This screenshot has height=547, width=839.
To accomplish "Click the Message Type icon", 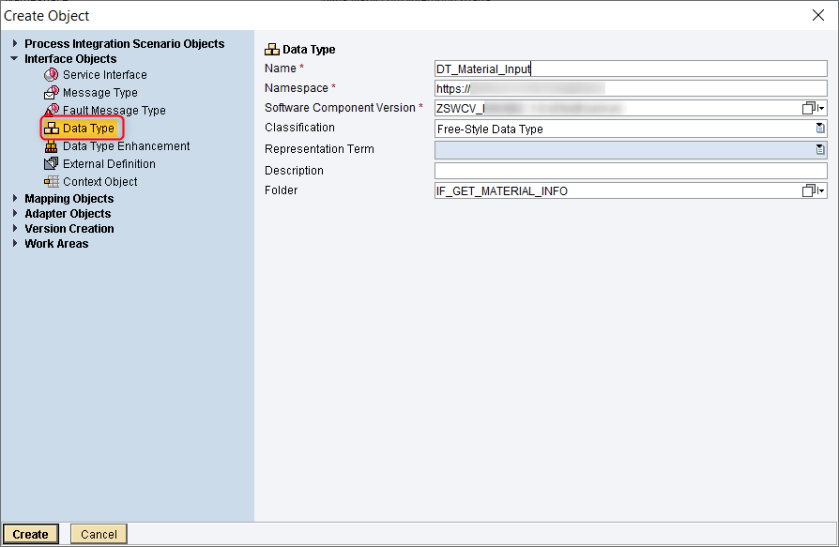I will (51, 93).
